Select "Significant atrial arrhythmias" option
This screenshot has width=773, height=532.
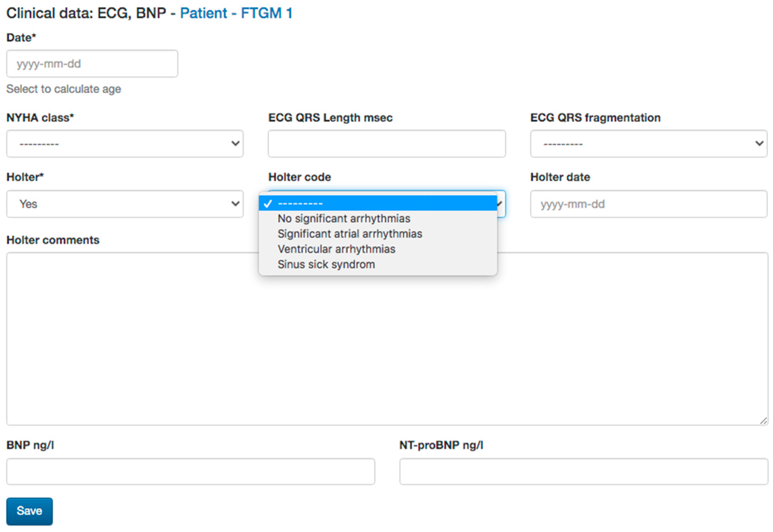pos(349,233)
